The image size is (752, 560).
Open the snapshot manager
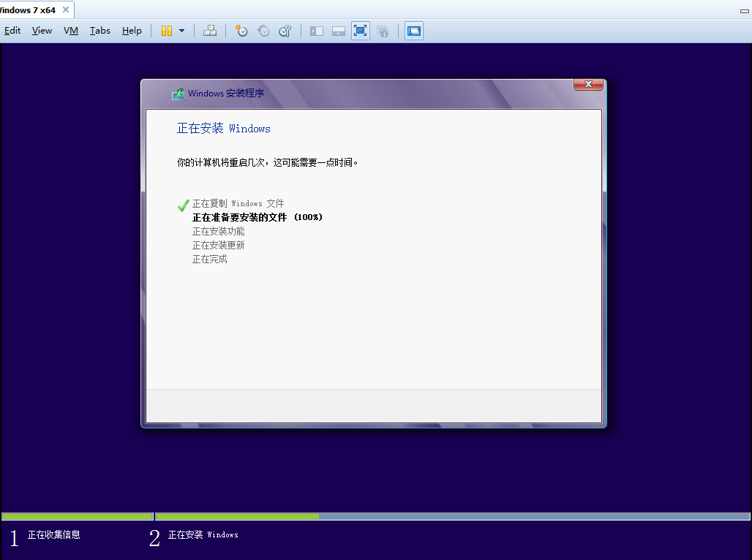(x=285, y=31)
